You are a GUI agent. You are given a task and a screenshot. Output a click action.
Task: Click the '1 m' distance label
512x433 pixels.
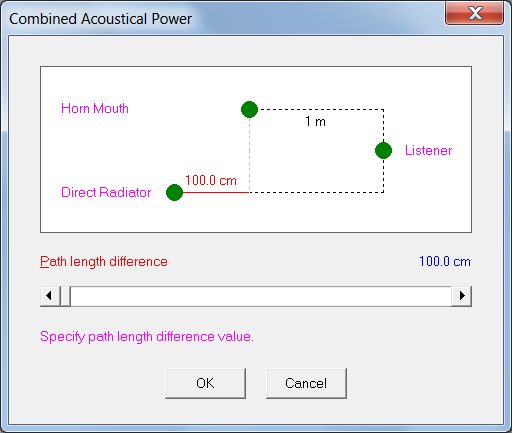(315, 121)
